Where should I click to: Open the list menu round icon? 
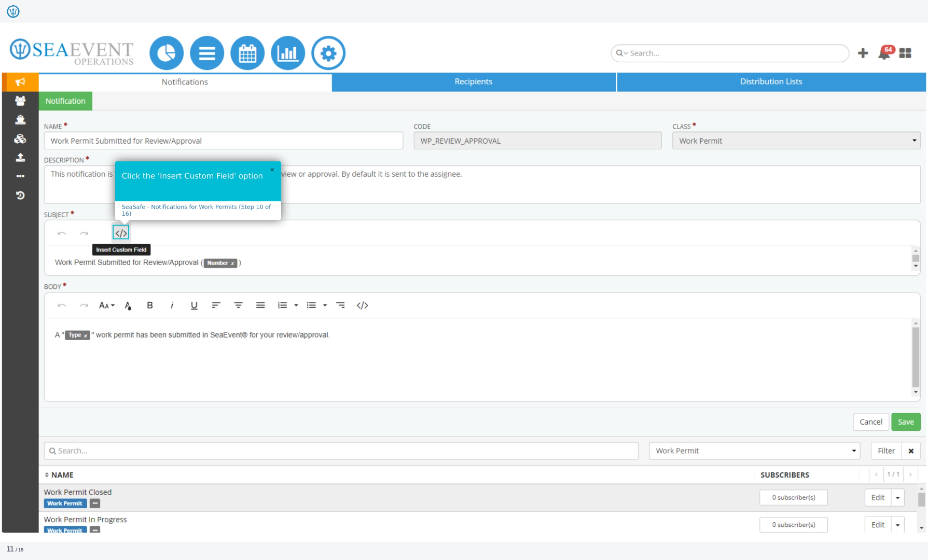(x=207, y=53)
